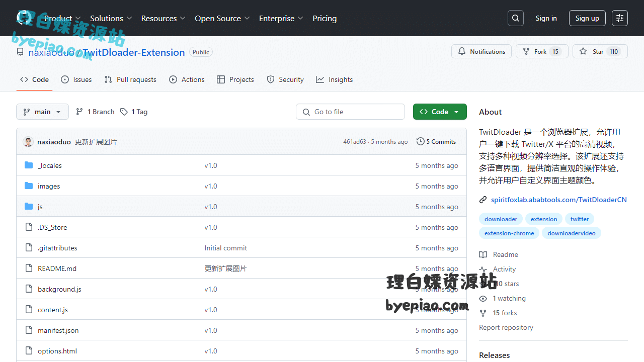The height and width of the screenshot is (362, 644).
Task: Click the branch icon beside 1 Branch
Action: 79,112
